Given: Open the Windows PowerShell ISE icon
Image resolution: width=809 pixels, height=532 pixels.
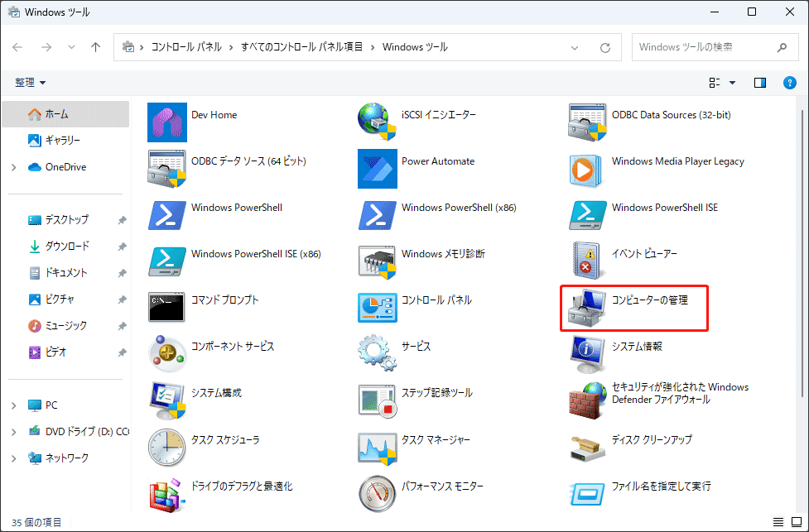Looking at the screenshot, I should [x=587, y=215].
